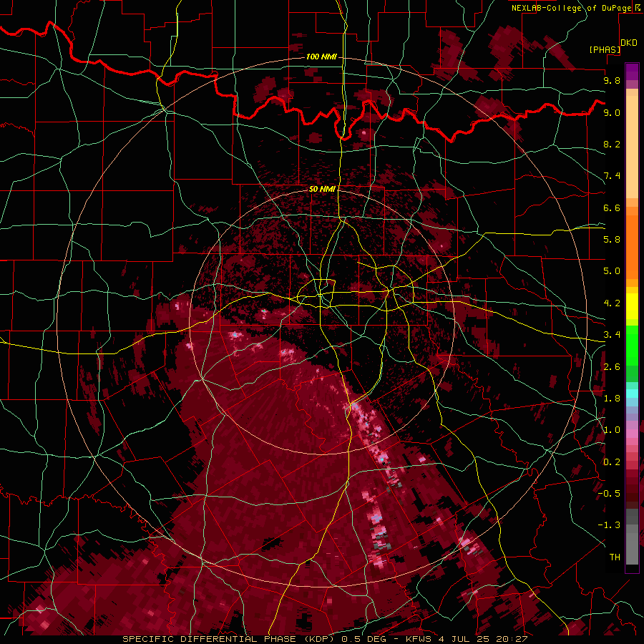
Task: Pick the cyan segment of the color bar
Action: click(632, 394)
